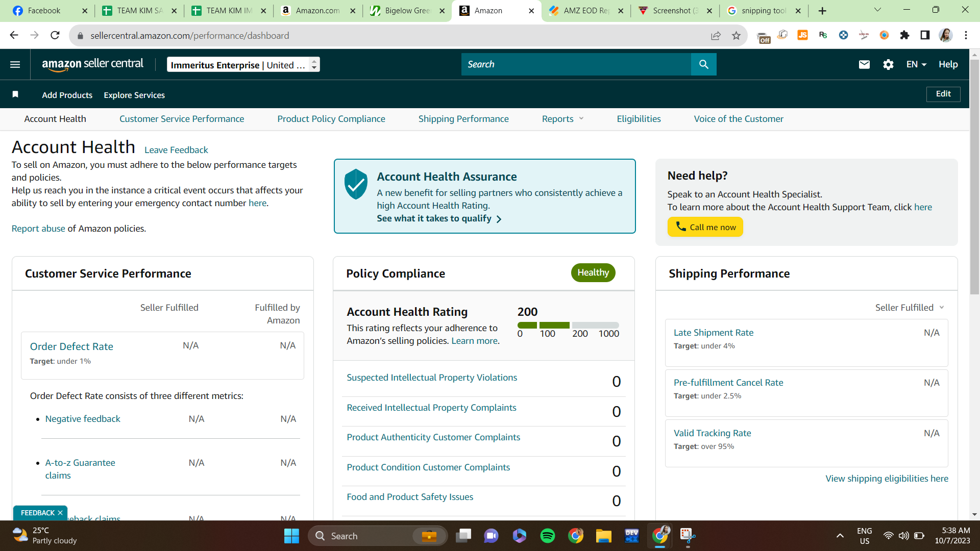This screenshot has height=551, width=980.
Task: Open Food and Product Safety Issues
Action: (x=410, y=497)
